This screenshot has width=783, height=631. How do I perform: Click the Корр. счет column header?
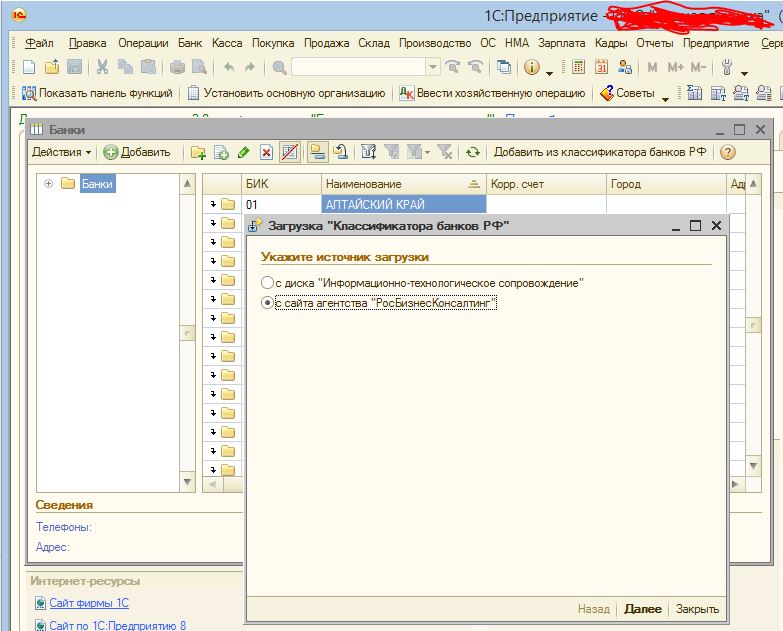pyautogui.click(x=546, y=184)
